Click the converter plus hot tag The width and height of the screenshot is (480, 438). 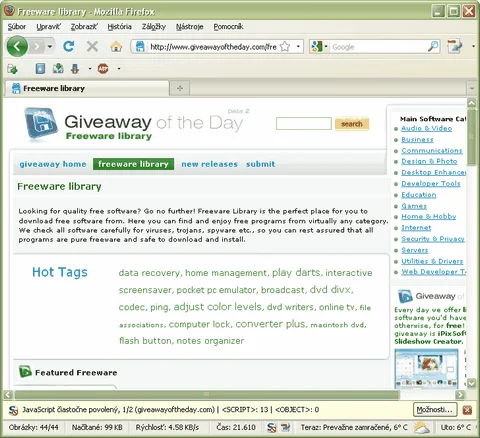point(270,324)
